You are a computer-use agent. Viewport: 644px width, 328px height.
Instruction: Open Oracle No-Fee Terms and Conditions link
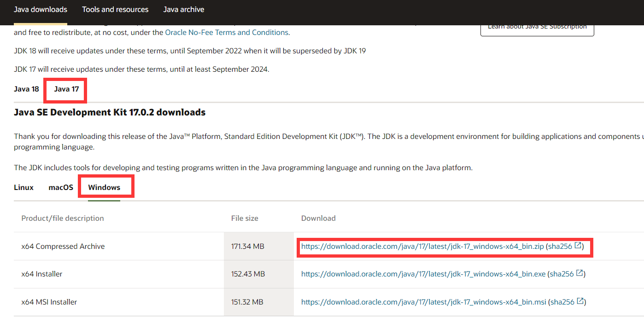(x=227, y=33)
